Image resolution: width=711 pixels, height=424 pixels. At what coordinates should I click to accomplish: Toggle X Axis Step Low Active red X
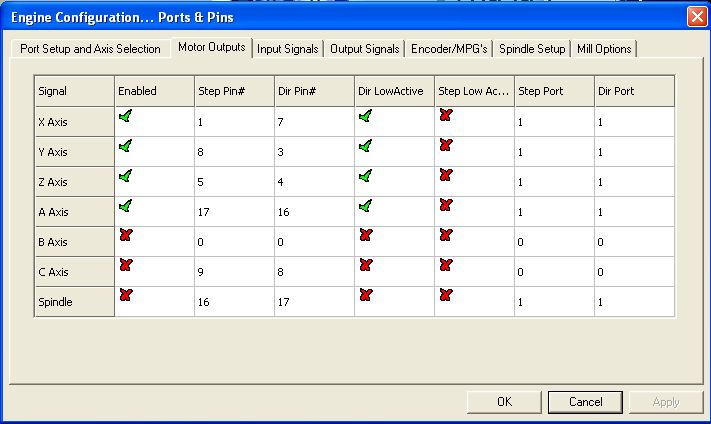coord(445,116)
